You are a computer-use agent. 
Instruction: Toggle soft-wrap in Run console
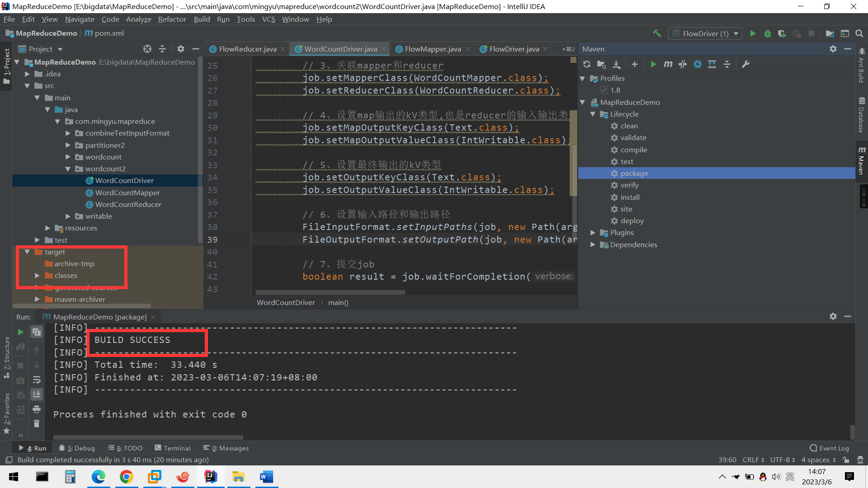tap(37, 380)
